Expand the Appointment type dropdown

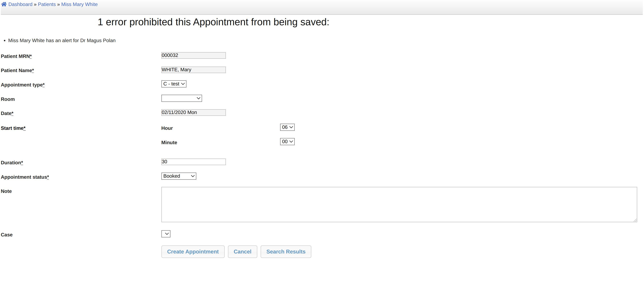point(174,84)
